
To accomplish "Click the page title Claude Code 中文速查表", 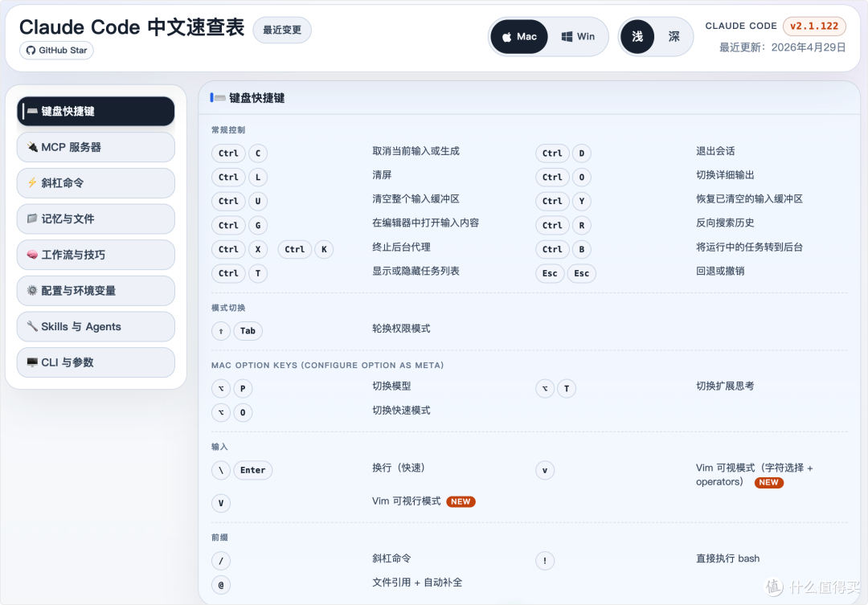I will click(132, 27).
